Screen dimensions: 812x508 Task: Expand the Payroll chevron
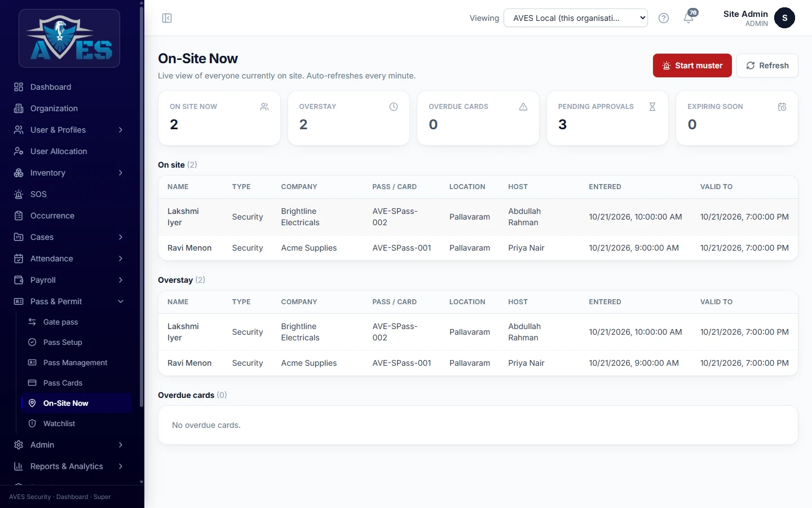pos(121,280)
